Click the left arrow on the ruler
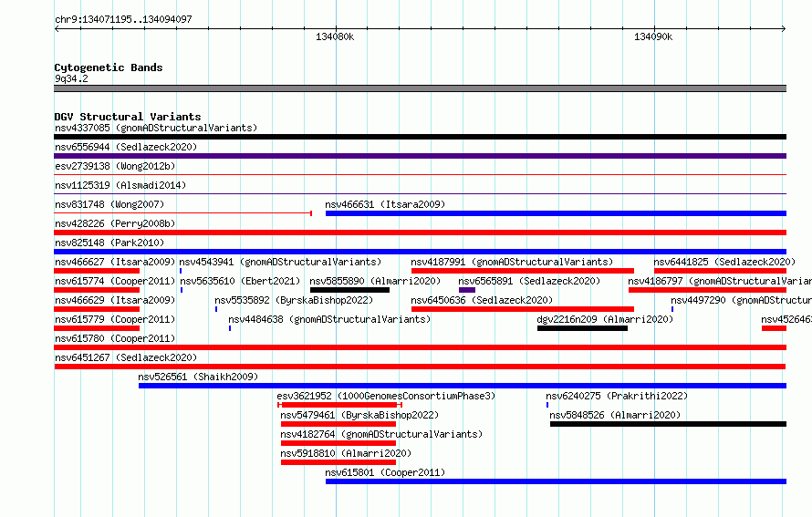 click(57, 28)
